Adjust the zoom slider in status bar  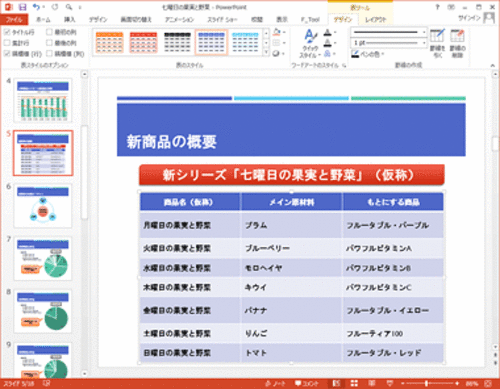(x=426, y=383)
